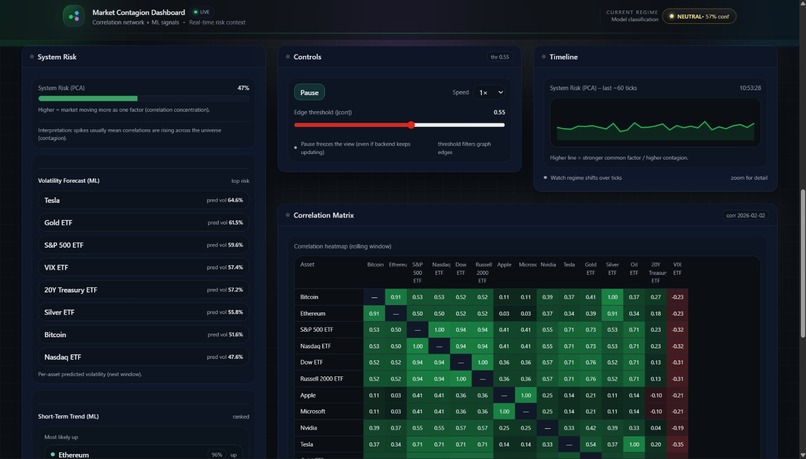Viewport: 806px width, 459px height.
Task: Click the Oil ETF column header
Action: click(634, 268)
